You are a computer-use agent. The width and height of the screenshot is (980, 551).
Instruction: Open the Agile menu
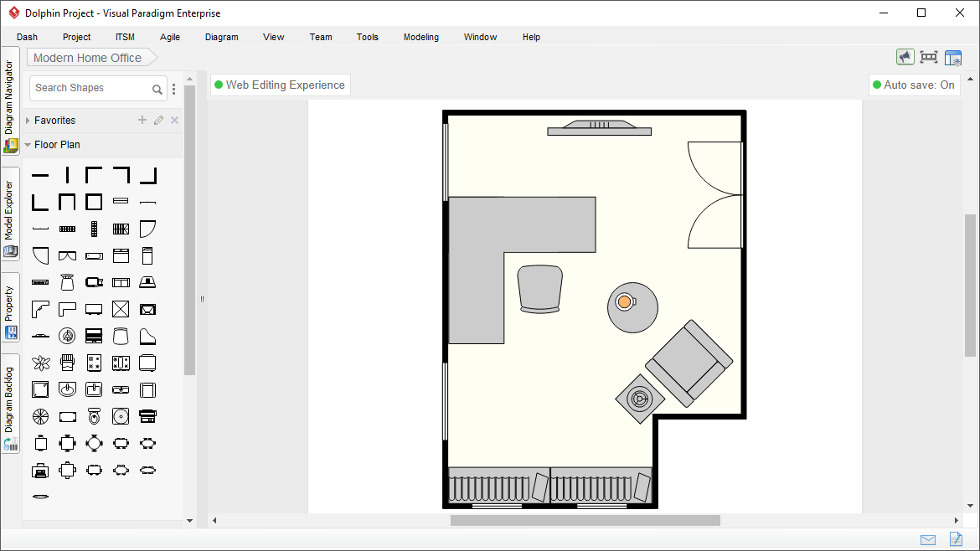pos(170,37)
